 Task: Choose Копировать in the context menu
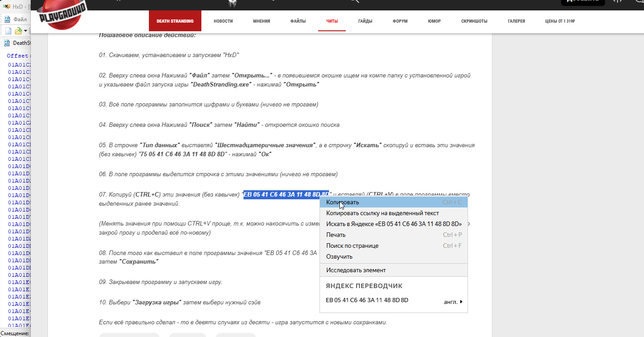394,202
